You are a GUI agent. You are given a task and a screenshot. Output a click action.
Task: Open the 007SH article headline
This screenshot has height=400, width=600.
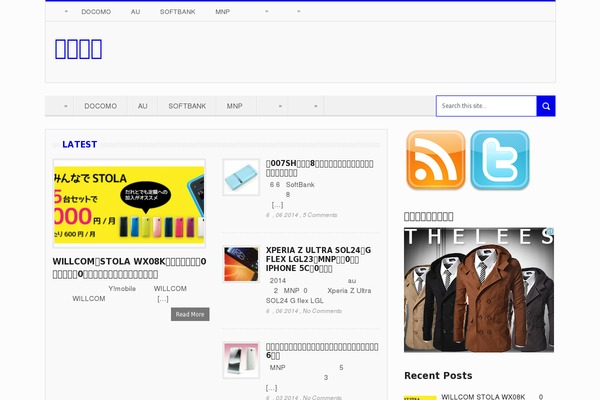320,168
